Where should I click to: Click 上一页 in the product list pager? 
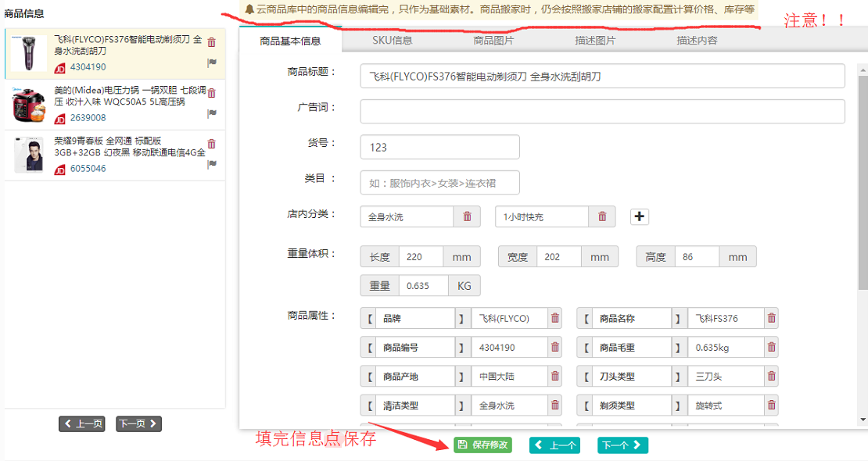click(82, 424)
